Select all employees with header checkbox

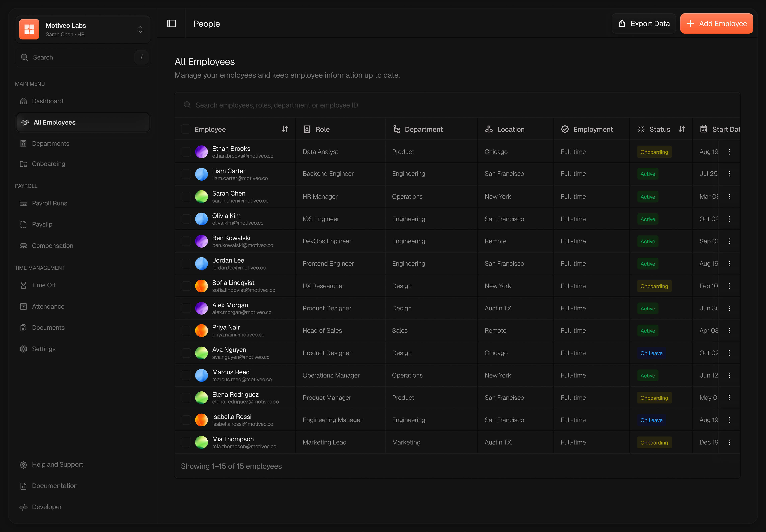186,129
